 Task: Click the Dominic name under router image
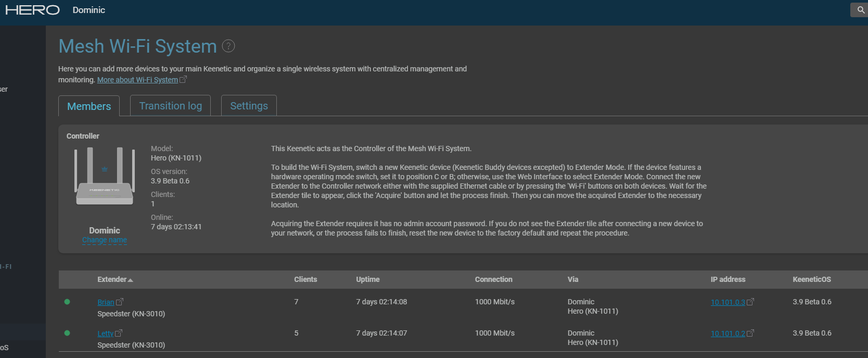(105, 230)
